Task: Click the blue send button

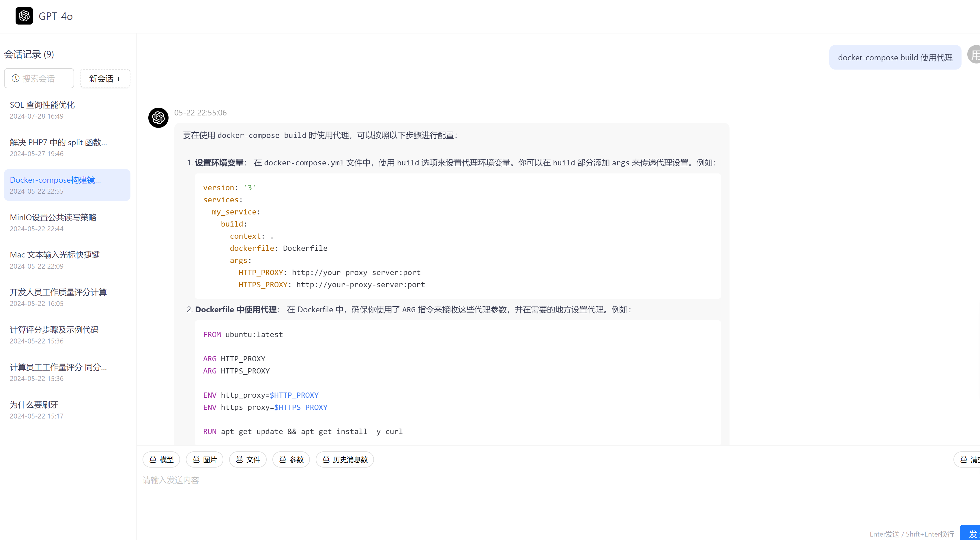Action: pyautogui.click(x=970, y=533)
